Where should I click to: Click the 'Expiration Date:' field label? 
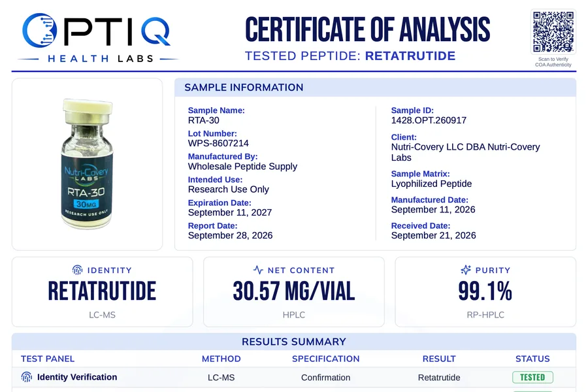click(220, 203)
